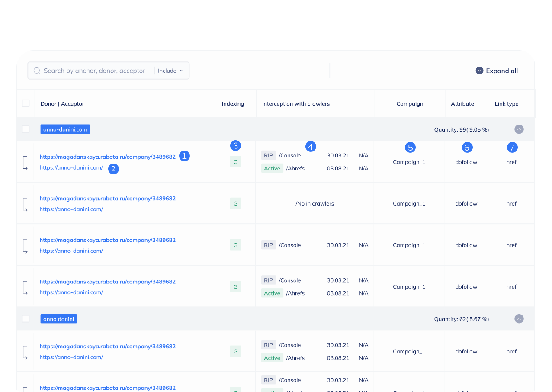
Task: Open the Include filter dropdown
Action: pyautogui.click(x=170, y=71)
